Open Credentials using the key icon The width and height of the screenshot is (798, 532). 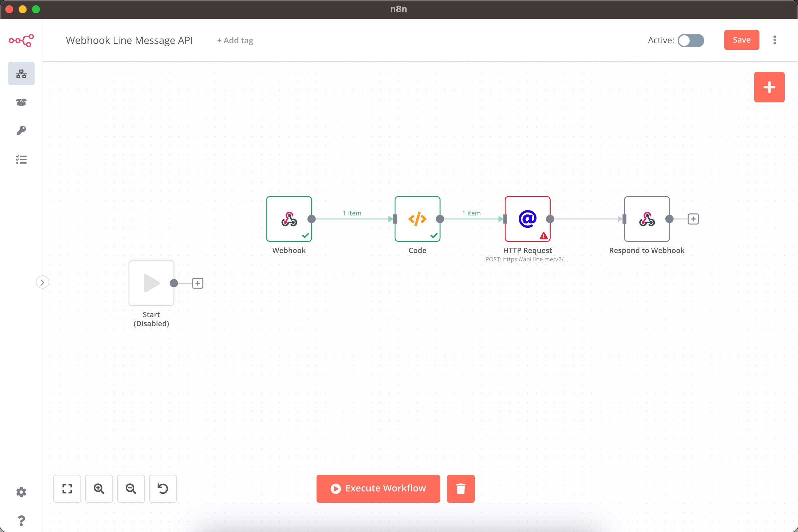click(21, 131)
